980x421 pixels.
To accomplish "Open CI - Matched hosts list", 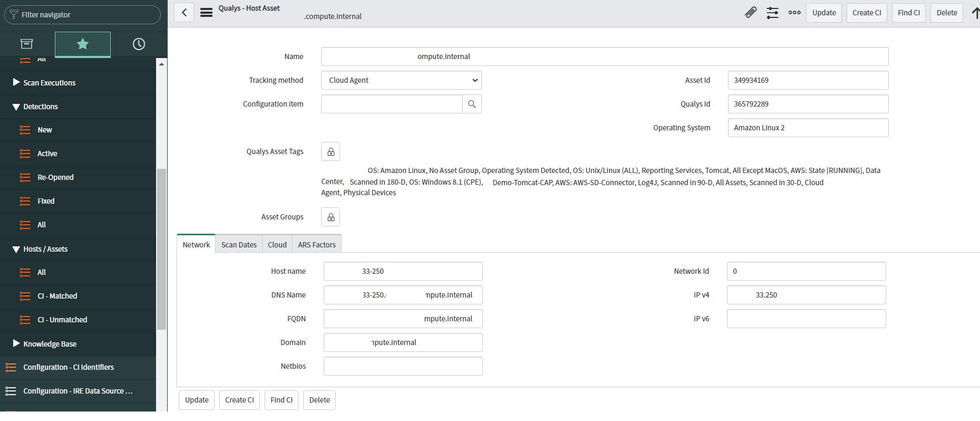I will (57, 296).
